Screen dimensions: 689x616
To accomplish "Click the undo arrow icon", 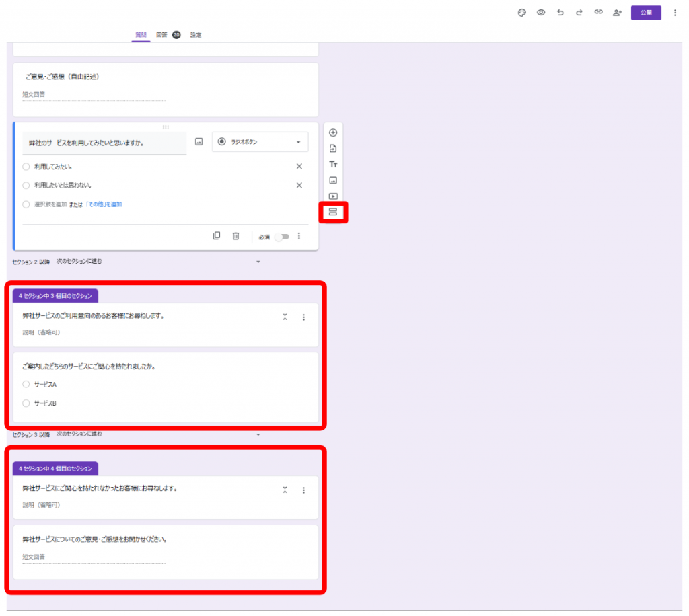I will coord(560,13).
